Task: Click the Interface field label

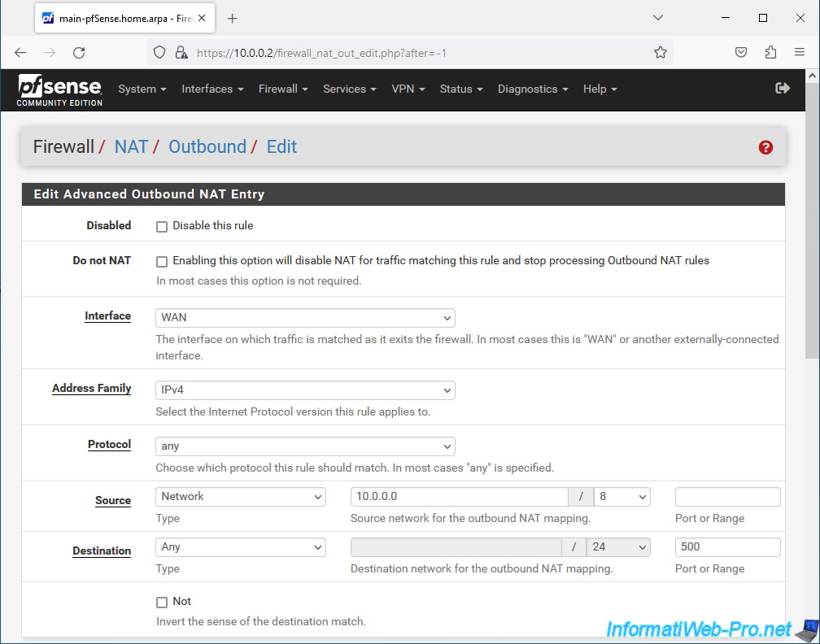Action: pos(107,315)
